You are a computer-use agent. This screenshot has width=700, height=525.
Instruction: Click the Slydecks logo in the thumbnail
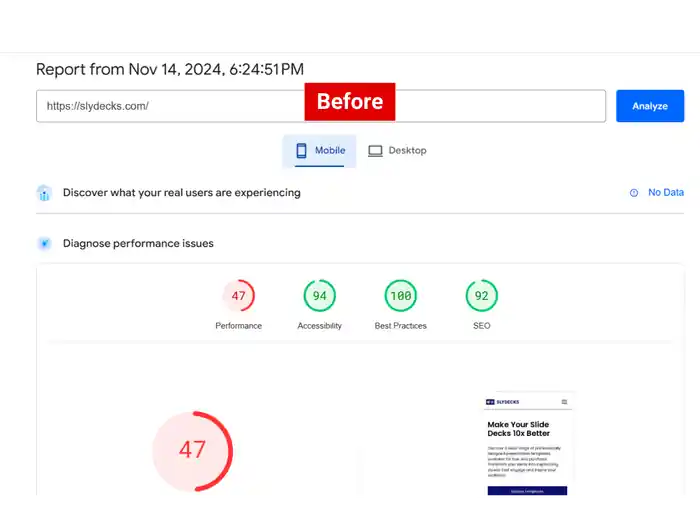pos(502,402)
